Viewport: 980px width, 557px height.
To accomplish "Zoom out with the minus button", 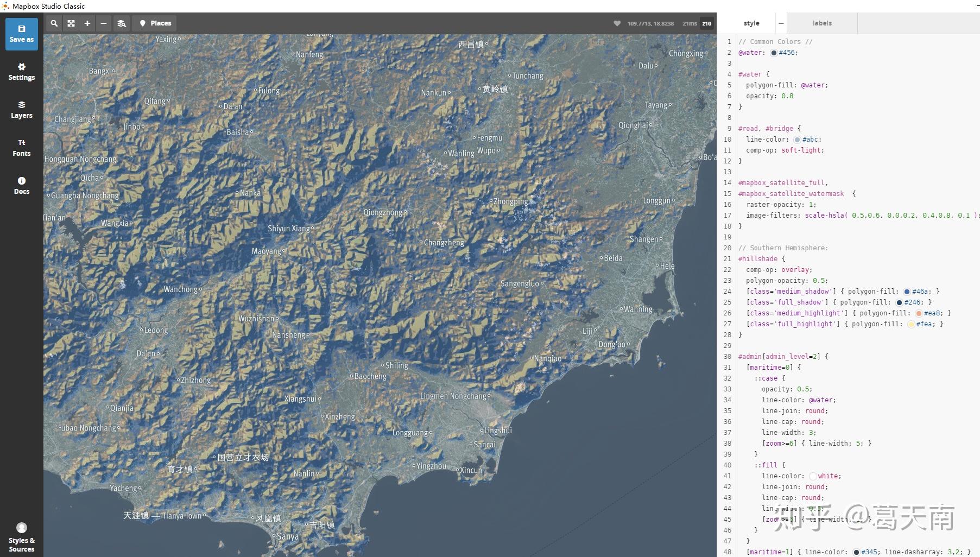I will (x=104, y=23).
